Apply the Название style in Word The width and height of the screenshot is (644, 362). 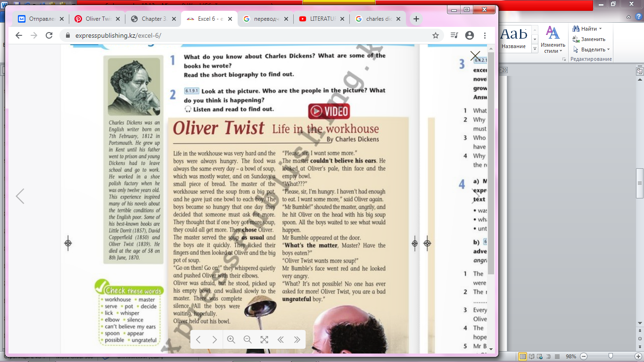click(x=513, y=39)
